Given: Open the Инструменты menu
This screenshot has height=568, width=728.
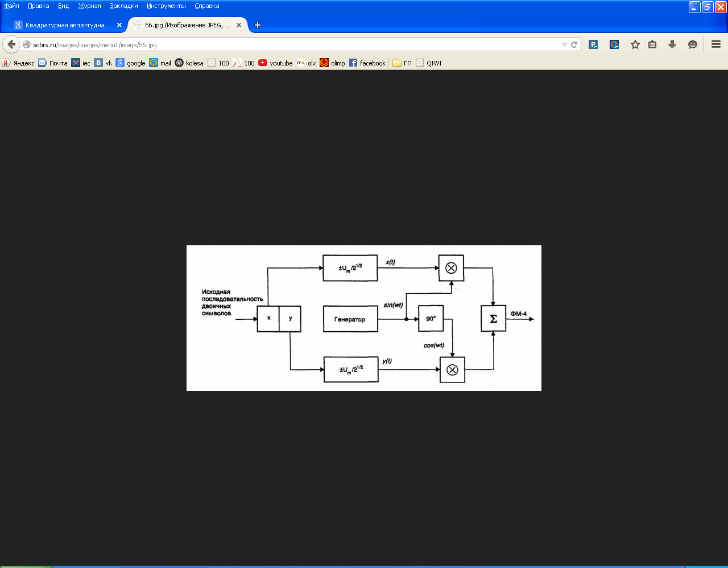Looking at the screenshot, I should [x=166, y=6].
